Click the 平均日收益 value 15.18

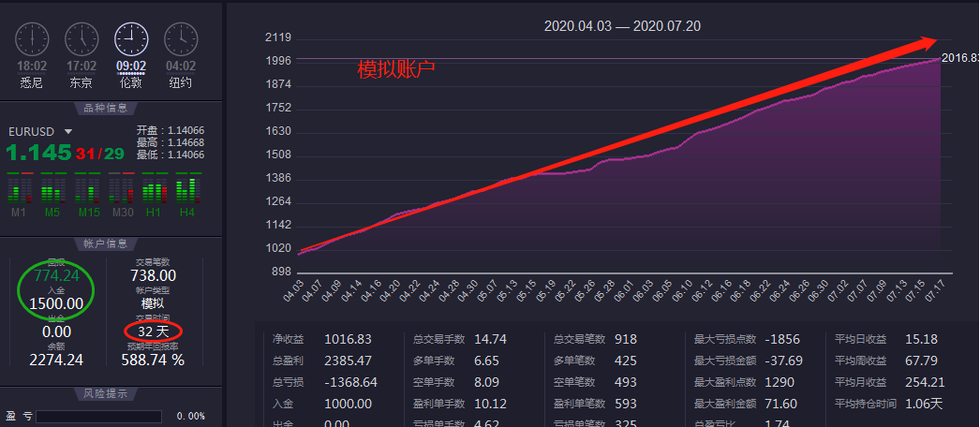(922, 340)
